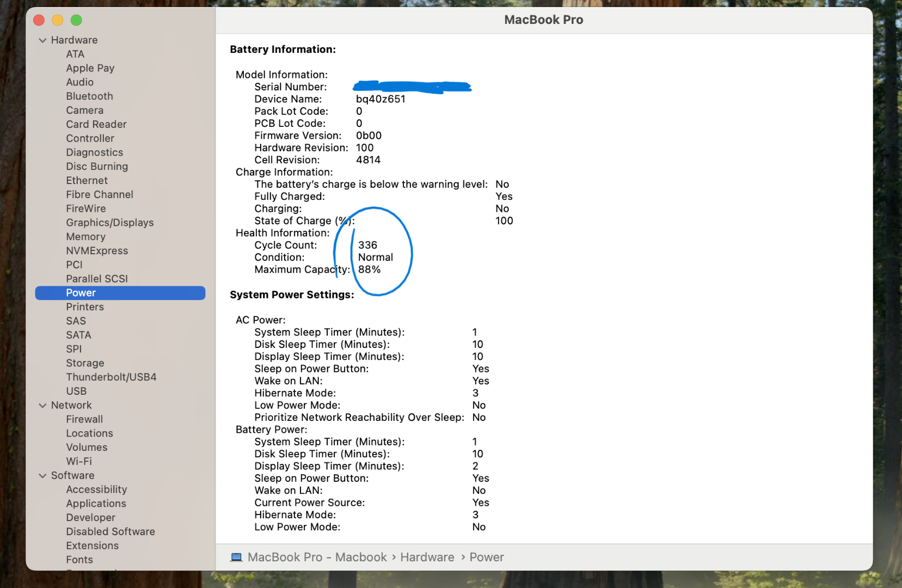Select ATA in the sidebar
The image size is (902, 588).
[75, 54]
